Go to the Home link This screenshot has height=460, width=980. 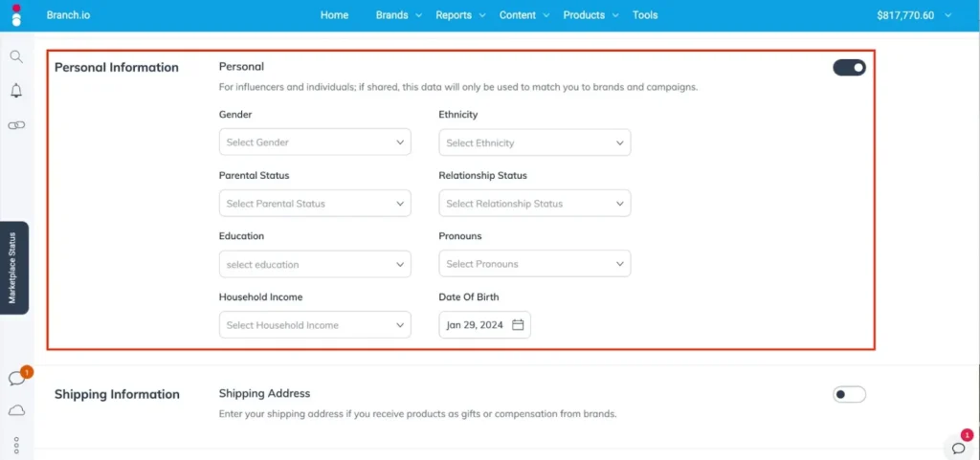click(334, 15)
